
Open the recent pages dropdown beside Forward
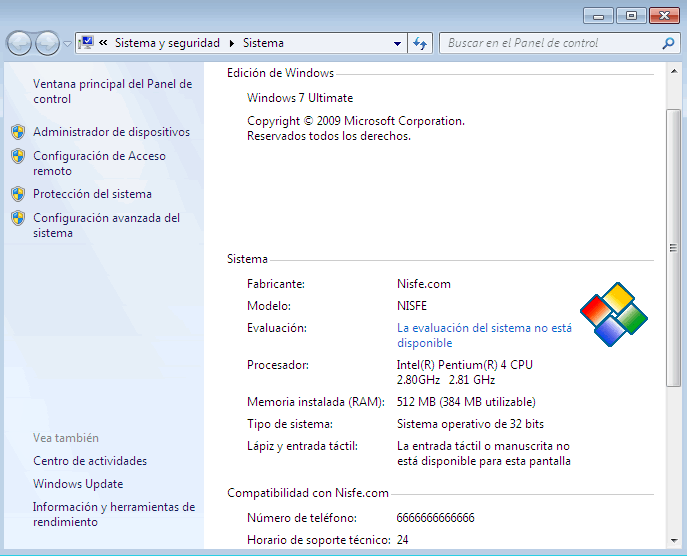pyautogui.click(x=67, y=43)
